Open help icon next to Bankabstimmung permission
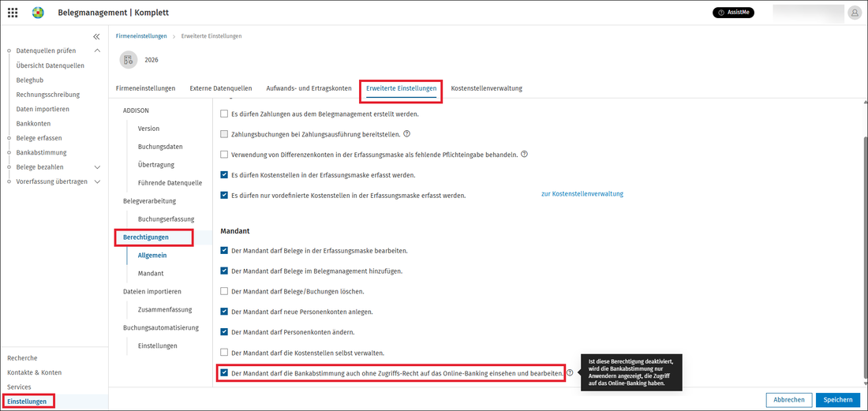This screenshot has height=411, width=868. tap(570, 373)
